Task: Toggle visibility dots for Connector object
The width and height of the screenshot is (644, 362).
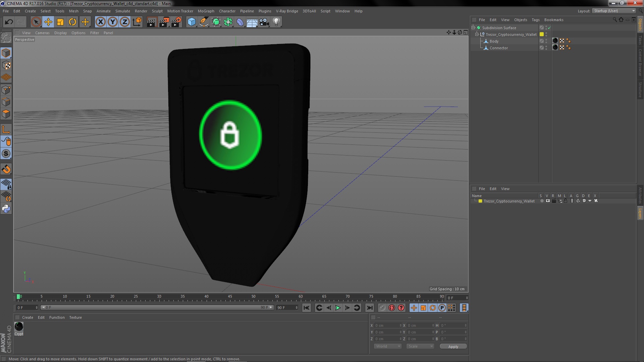Action: [546, 48]
